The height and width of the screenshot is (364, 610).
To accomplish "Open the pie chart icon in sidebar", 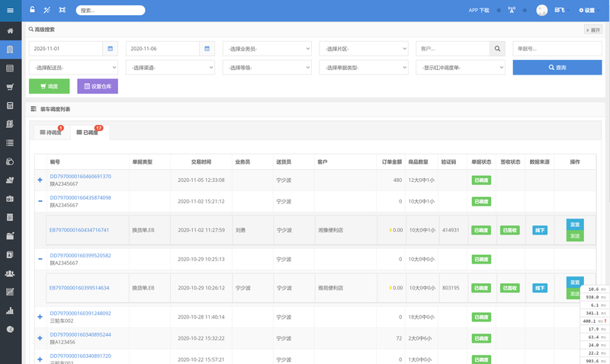I will (x=11, y=330).
